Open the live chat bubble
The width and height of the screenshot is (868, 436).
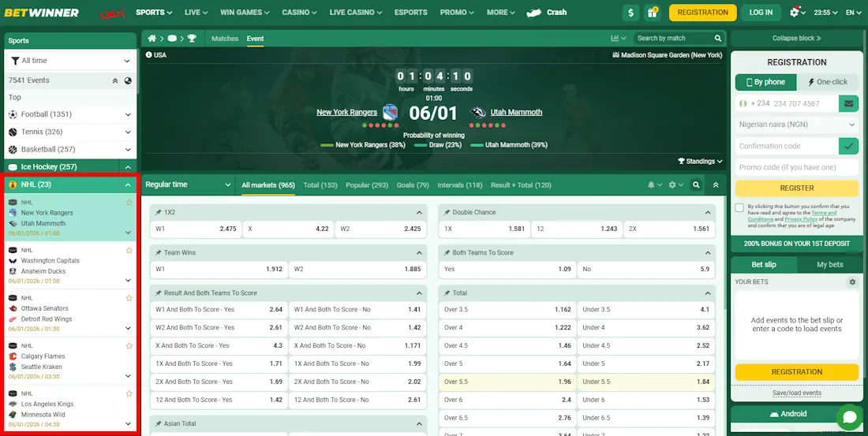click(848, 416)
